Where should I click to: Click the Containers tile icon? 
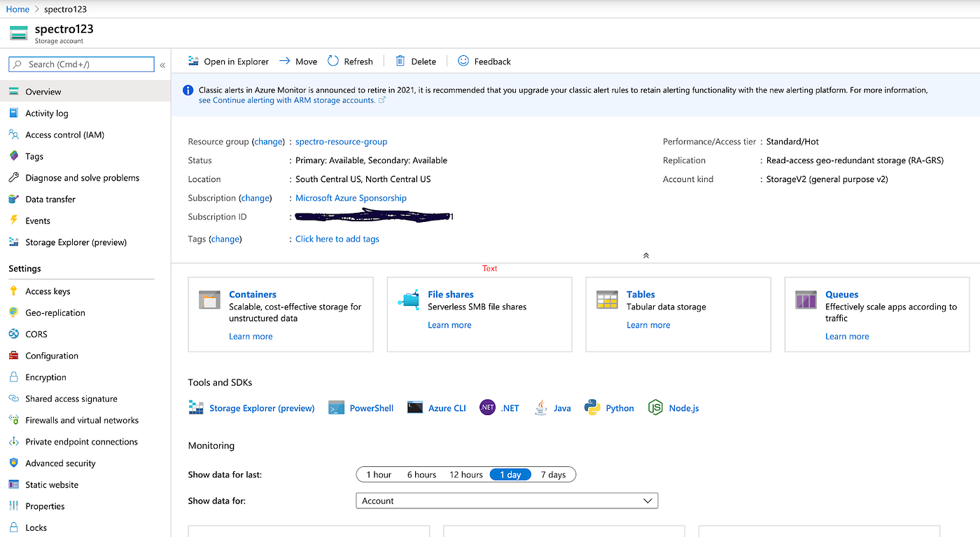coord(209,300)
